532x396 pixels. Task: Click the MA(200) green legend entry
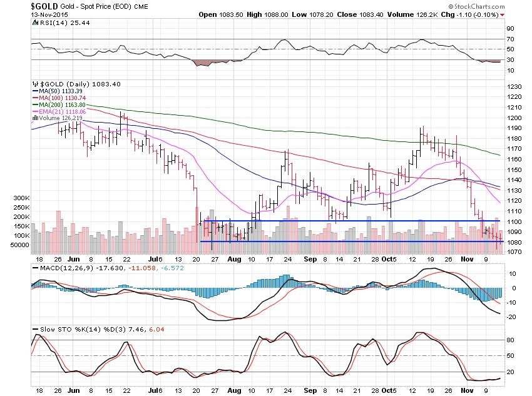tap(59, 104)
